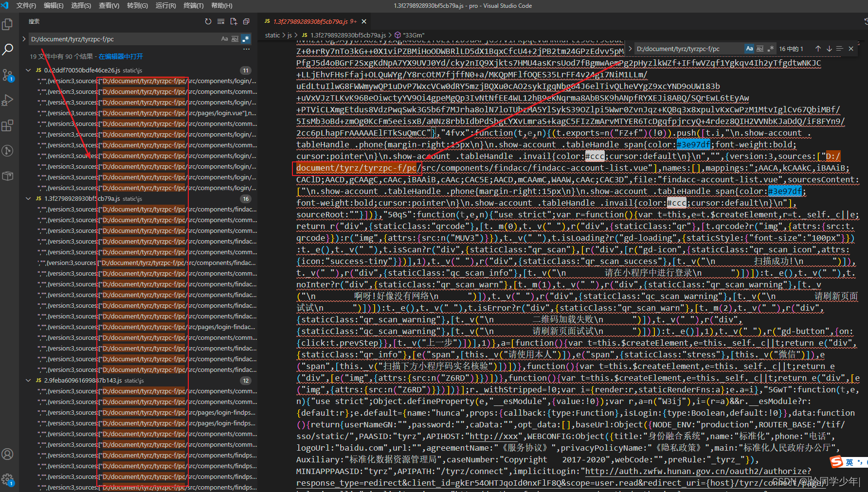Open the 文件(F) menu

coord(26,5)
